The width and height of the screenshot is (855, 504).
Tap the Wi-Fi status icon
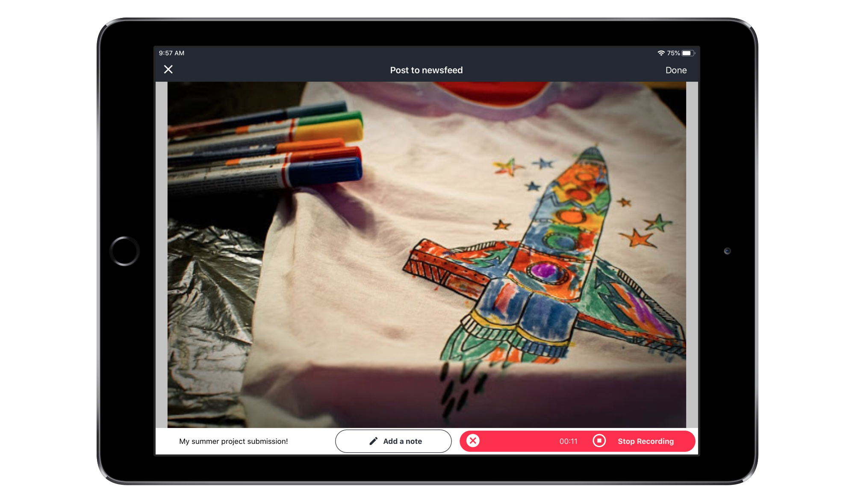661,53
